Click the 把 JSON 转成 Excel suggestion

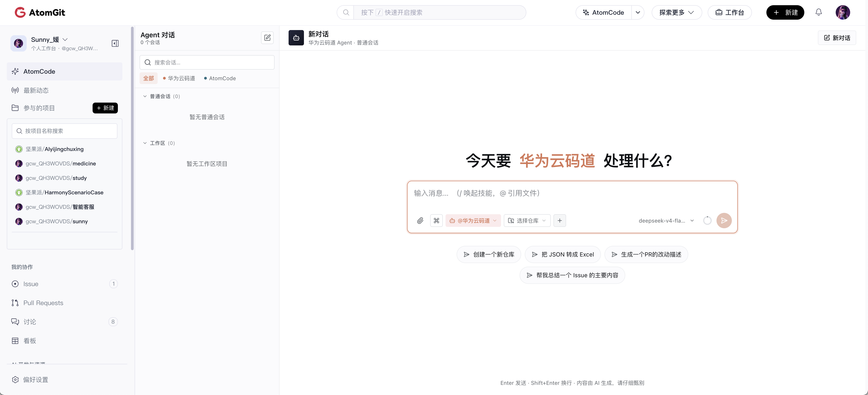(x=563, y=254)
